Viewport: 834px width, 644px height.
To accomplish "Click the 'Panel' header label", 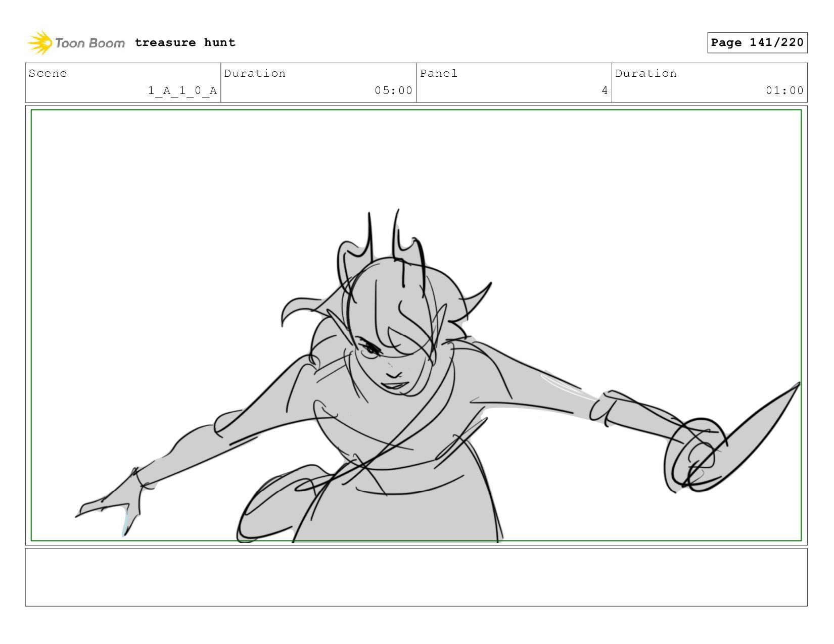I will click(438, 73).
